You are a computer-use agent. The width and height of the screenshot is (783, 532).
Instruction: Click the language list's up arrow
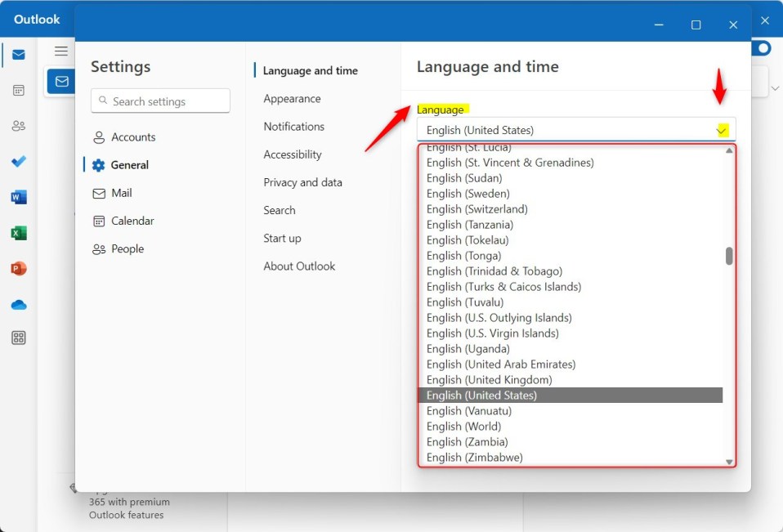coord(729,150)
